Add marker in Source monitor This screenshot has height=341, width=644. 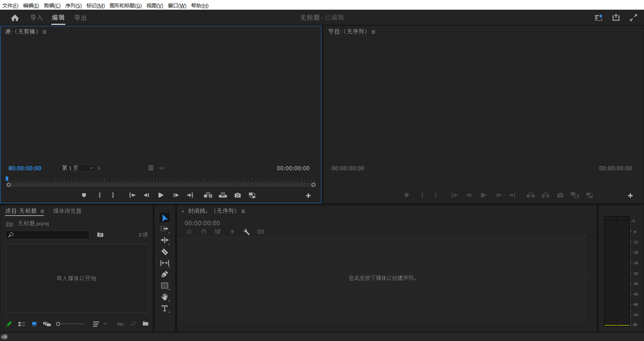click(x=84, y=195)
